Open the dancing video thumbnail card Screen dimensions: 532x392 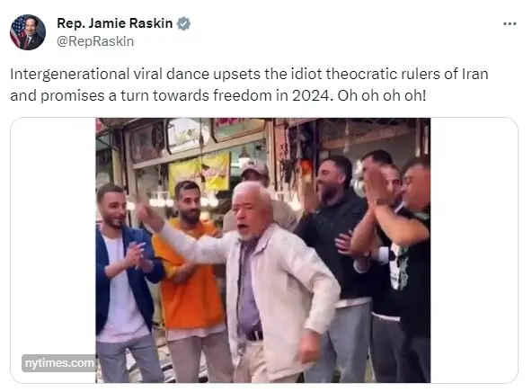click(x=264, y=251)
